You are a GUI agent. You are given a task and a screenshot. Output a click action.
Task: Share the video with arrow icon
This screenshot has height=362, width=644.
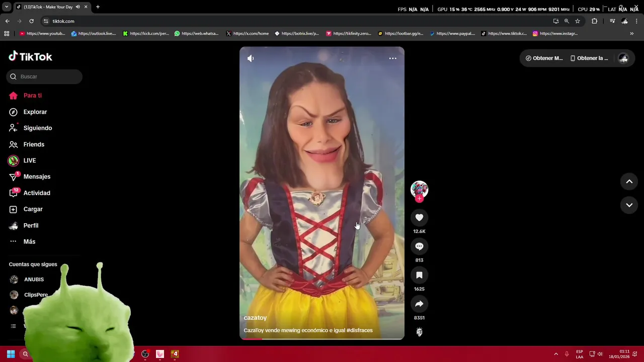(x=419, y=304)
